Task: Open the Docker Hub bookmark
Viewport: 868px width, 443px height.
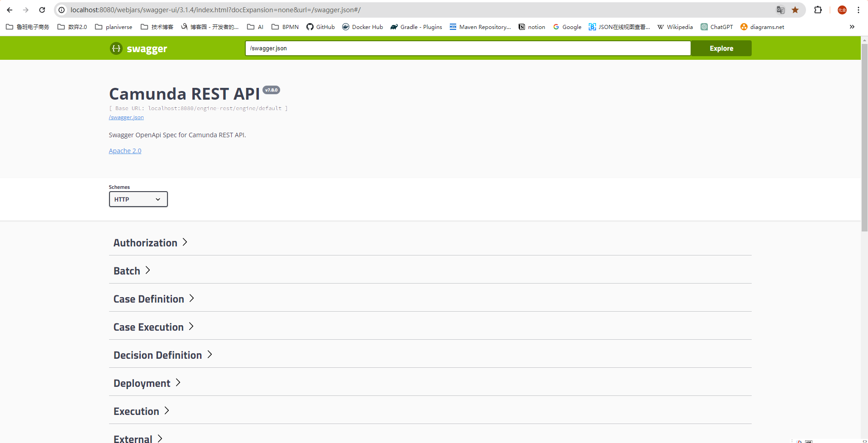Action: coord(362,27)
